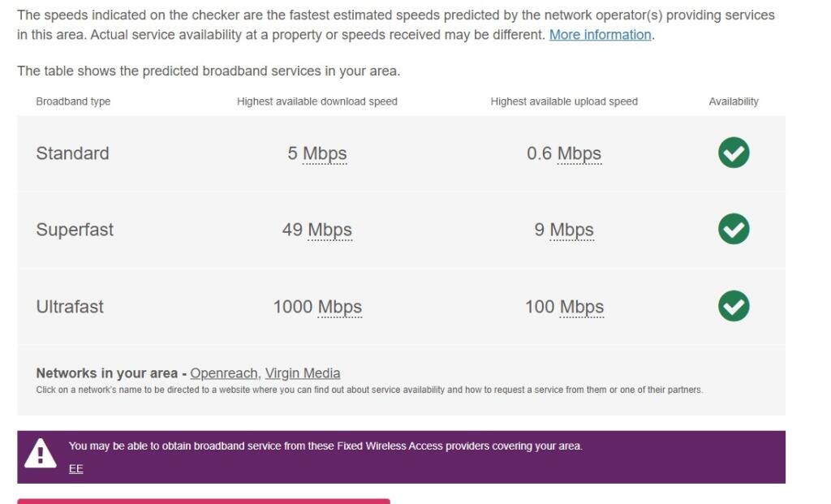Click the Ultrafast availability green checkmark icon

734,306
